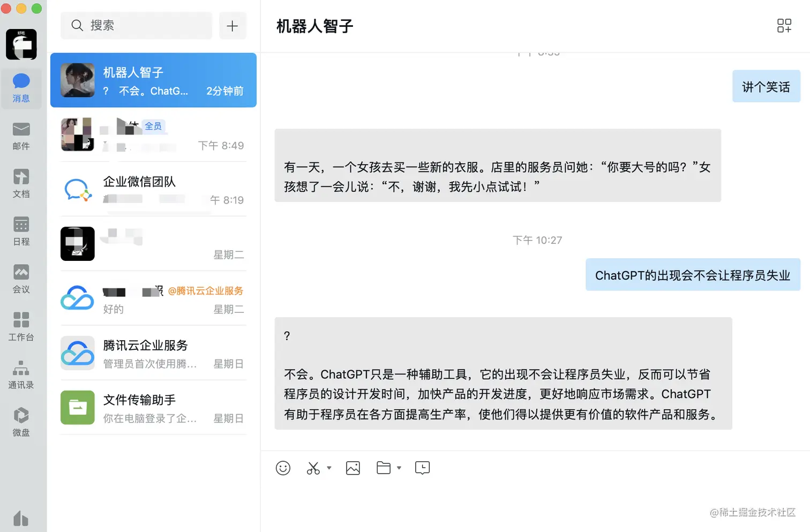Open the 工作台 workbench section
This screenshot has width=810, height=532.
[21, 327]
